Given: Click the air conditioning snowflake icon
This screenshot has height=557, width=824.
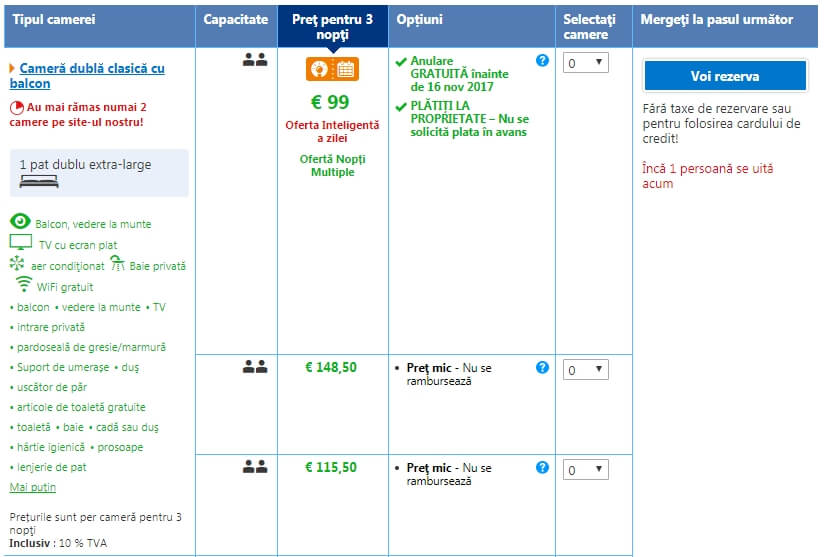Looking at the screenshot, I should (17, 264).
